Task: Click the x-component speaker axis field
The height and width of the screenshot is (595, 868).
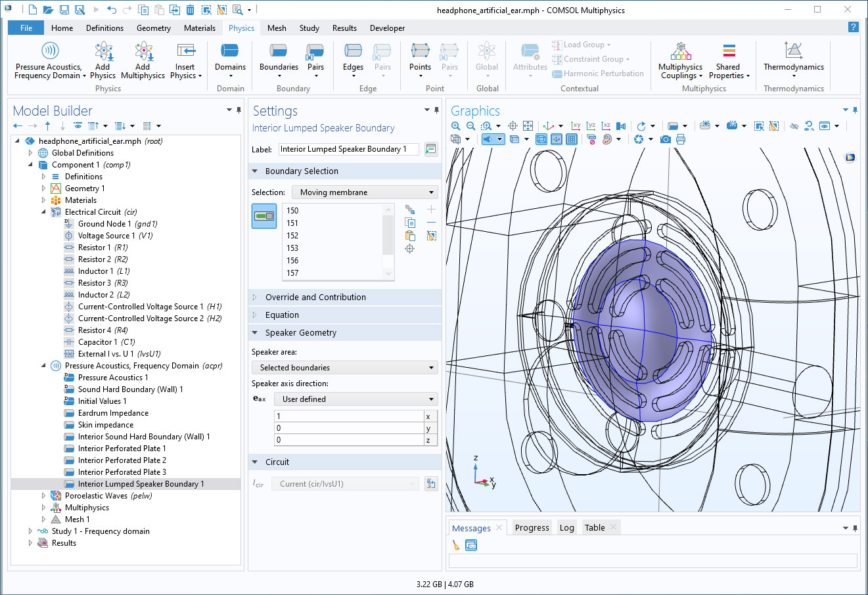Action: [x=348, y=416]
